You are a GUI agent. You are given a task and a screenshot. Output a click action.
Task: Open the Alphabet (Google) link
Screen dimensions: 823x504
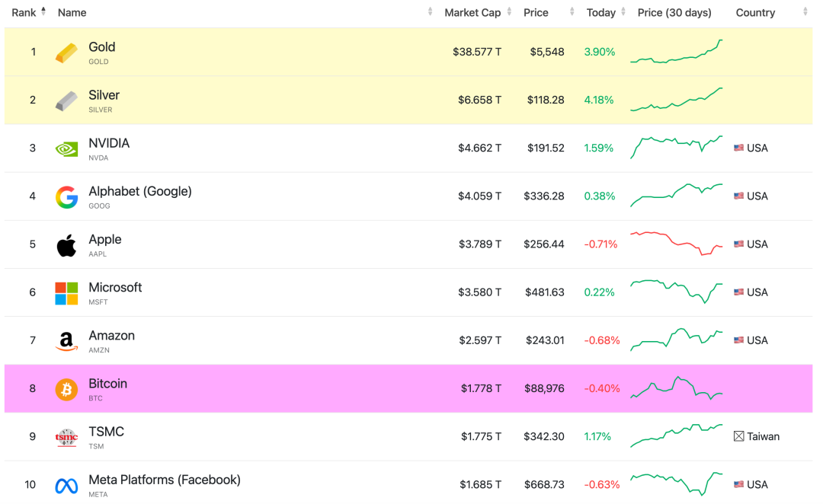(x=140, y=191)
